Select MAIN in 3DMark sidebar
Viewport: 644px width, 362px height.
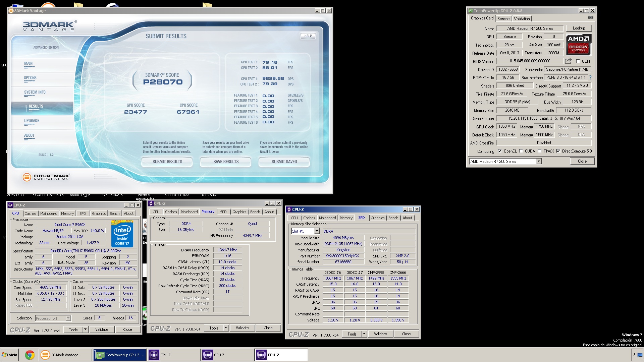29,63
